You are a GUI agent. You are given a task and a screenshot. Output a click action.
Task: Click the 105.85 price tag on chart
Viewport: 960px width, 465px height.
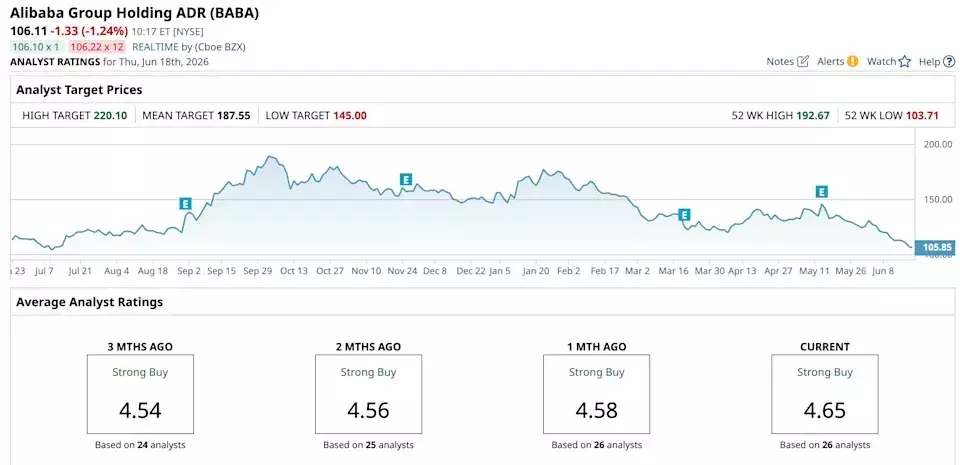(934, 248)
